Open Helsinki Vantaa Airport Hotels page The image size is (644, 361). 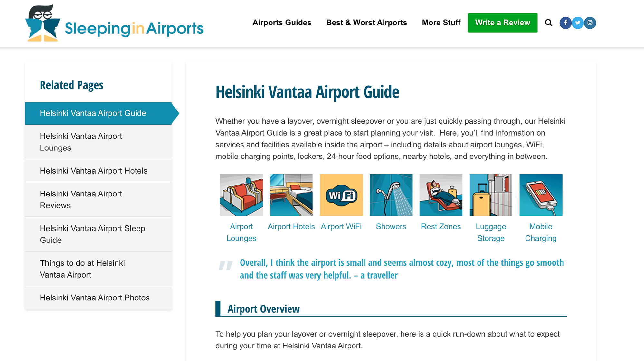[94, 170]
